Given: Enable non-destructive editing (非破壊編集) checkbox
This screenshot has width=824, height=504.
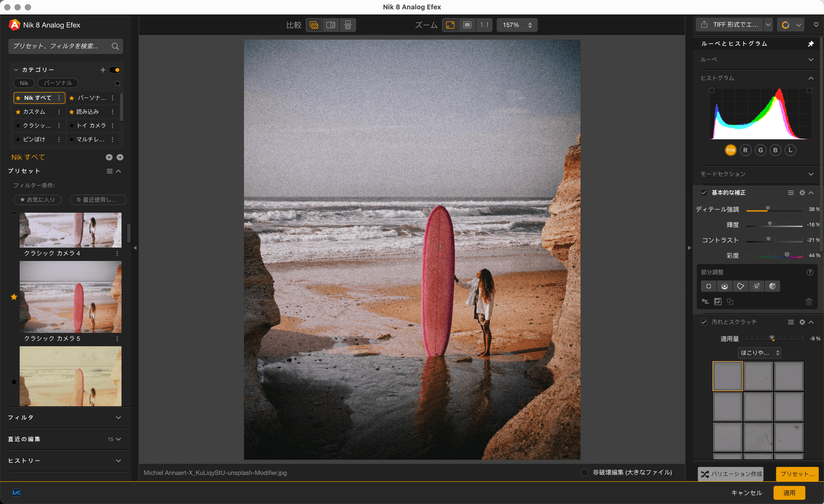Looking at the screenshot, I should 585,472.
